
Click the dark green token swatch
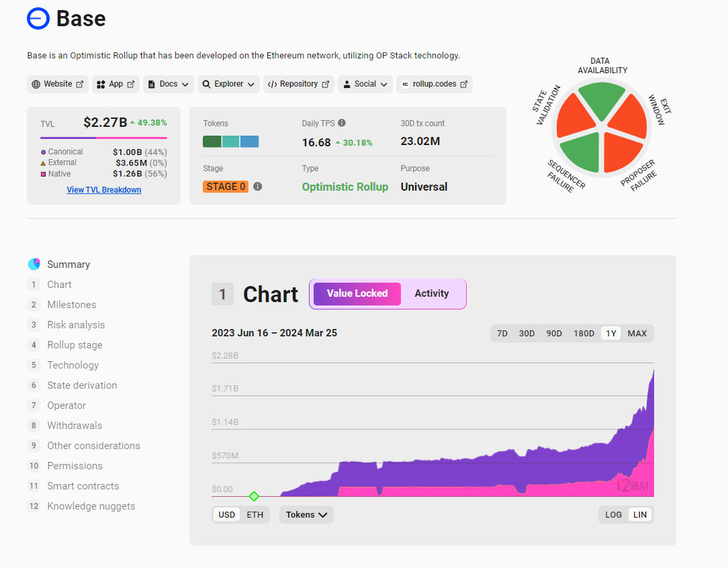click(212, 142)
